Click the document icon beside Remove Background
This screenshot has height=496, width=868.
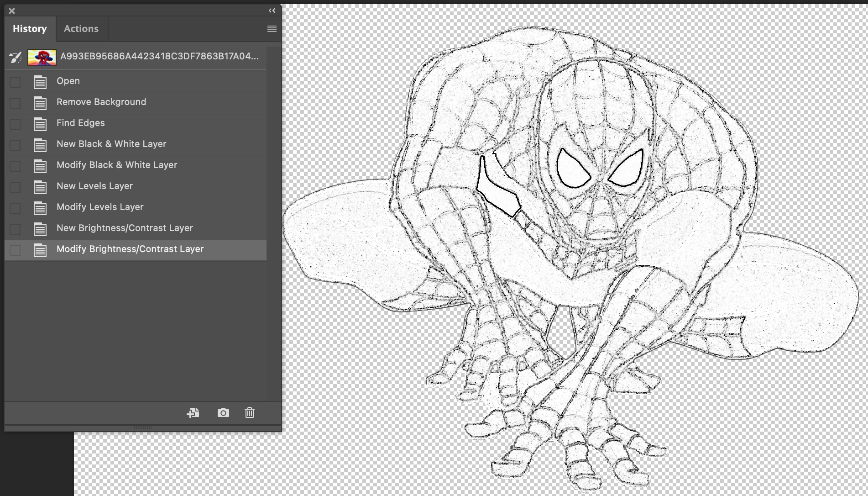(x=40, y=103)
